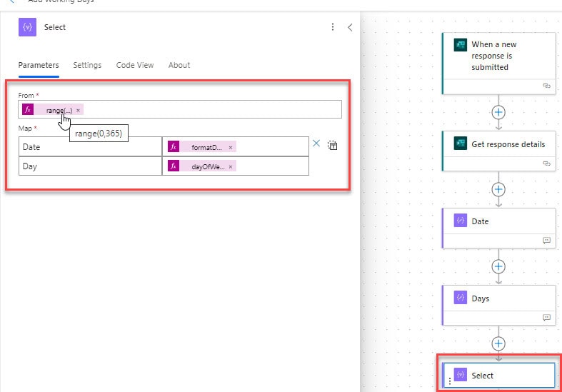Insert step after the Days action
Viewport: 562px width, 392px height.
point(498,343)
